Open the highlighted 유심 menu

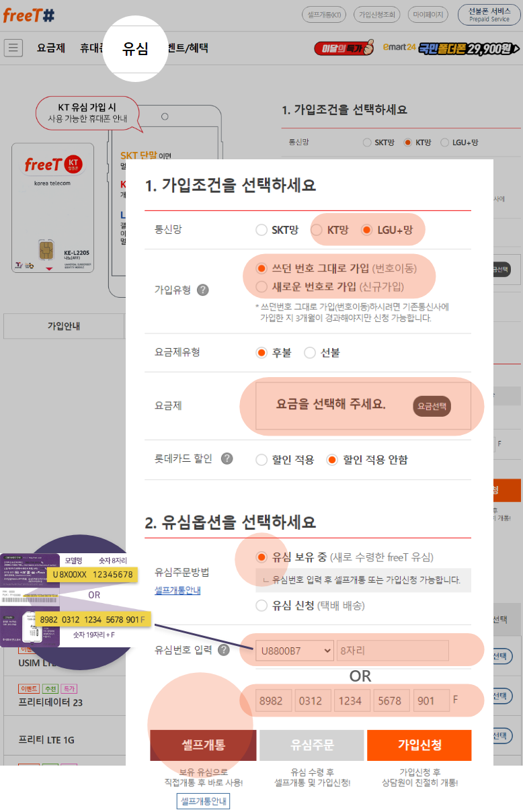click(135, 48)
